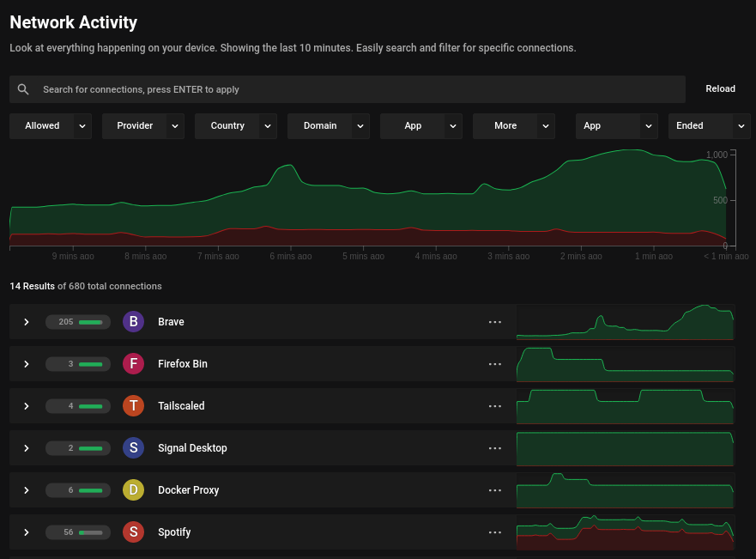
Task: Click the "14 Results" count text
Action: pos(33,286)
